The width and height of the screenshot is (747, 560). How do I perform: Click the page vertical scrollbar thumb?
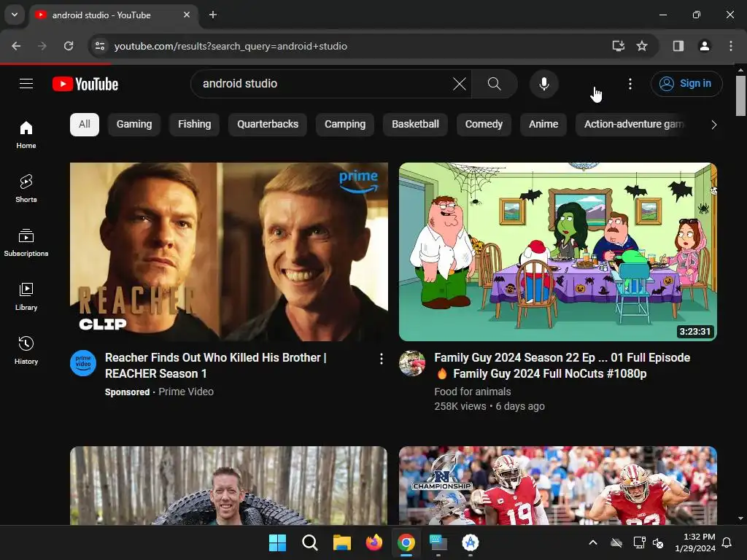740,96
